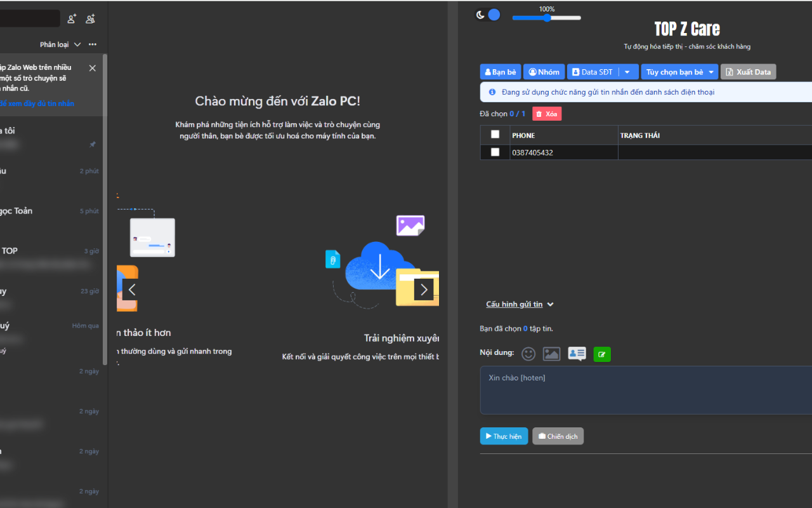
Task: Tick the select-all checkbox in the table header
Action: (x=495, y=135)
